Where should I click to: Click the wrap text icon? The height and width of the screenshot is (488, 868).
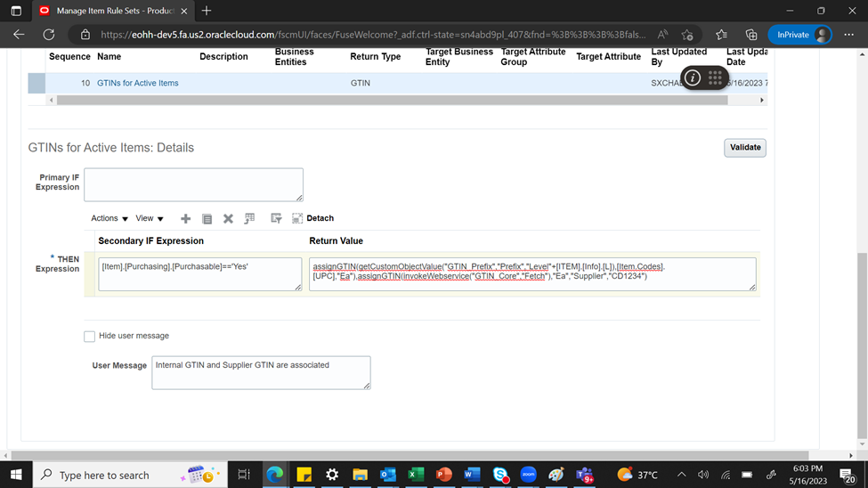tap(276, 219)
